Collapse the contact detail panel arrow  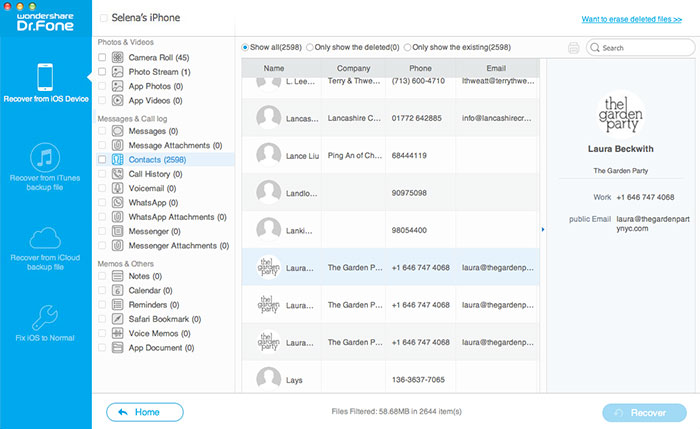(543, 229)
